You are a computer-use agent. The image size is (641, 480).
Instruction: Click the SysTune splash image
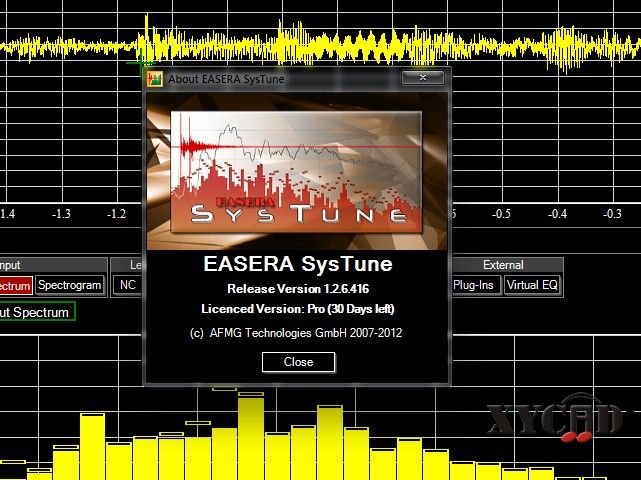297,171
